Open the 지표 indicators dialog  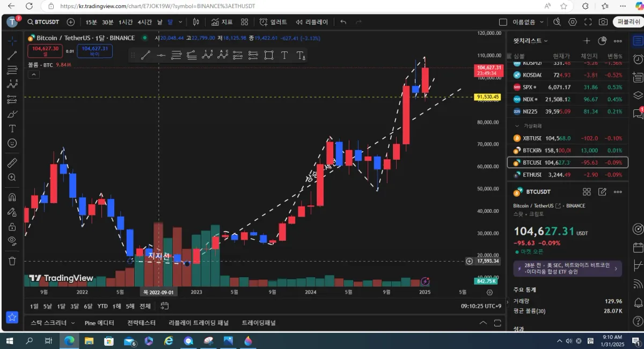click(222, 22)
